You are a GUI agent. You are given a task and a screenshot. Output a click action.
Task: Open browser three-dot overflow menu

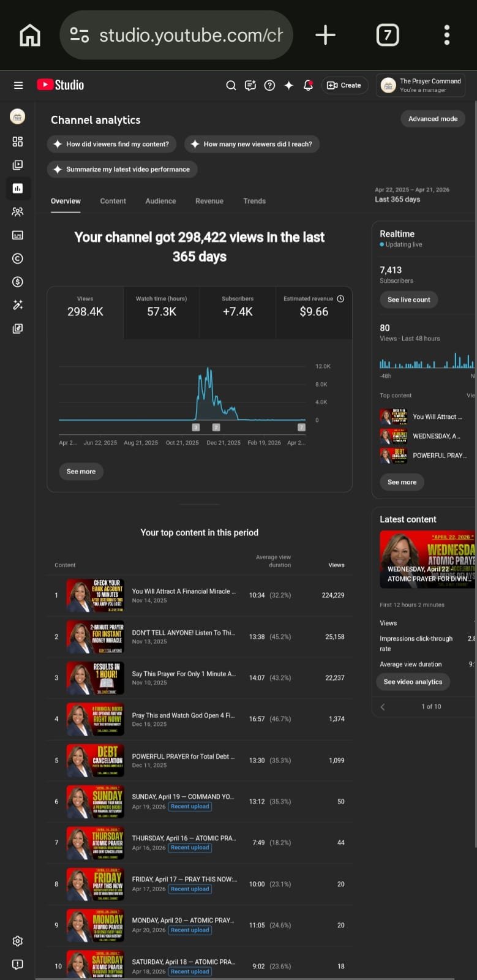(446, 35)
